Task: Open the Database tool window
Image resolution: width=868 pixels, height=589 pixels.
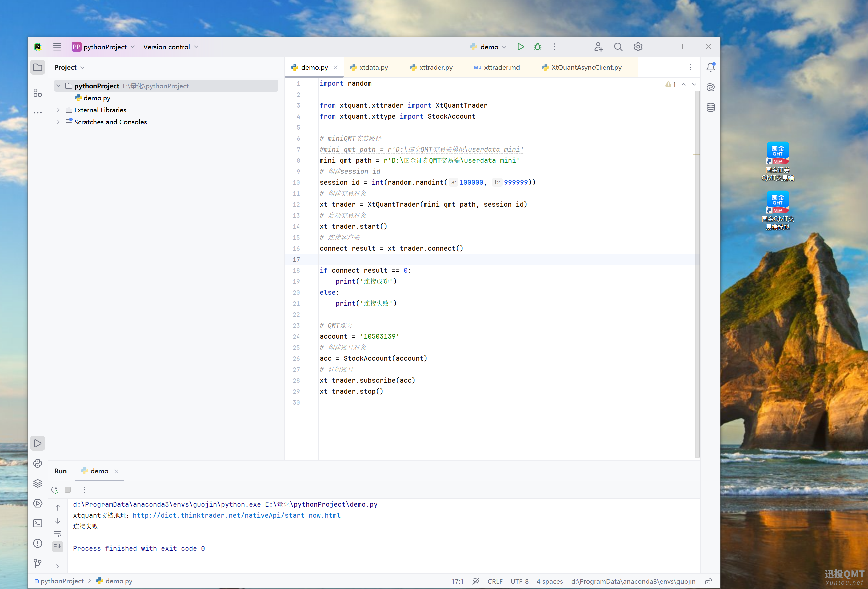Action: (x=710, y=108)
